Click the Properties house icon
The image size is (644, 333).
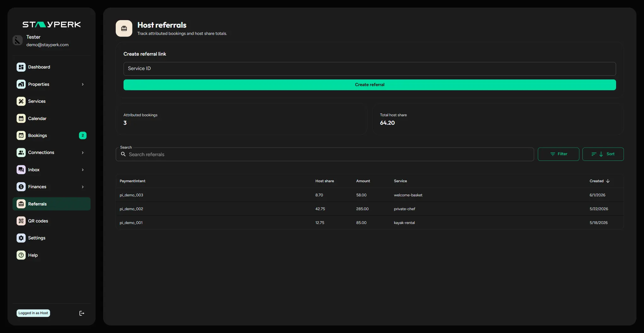(21, 84)
